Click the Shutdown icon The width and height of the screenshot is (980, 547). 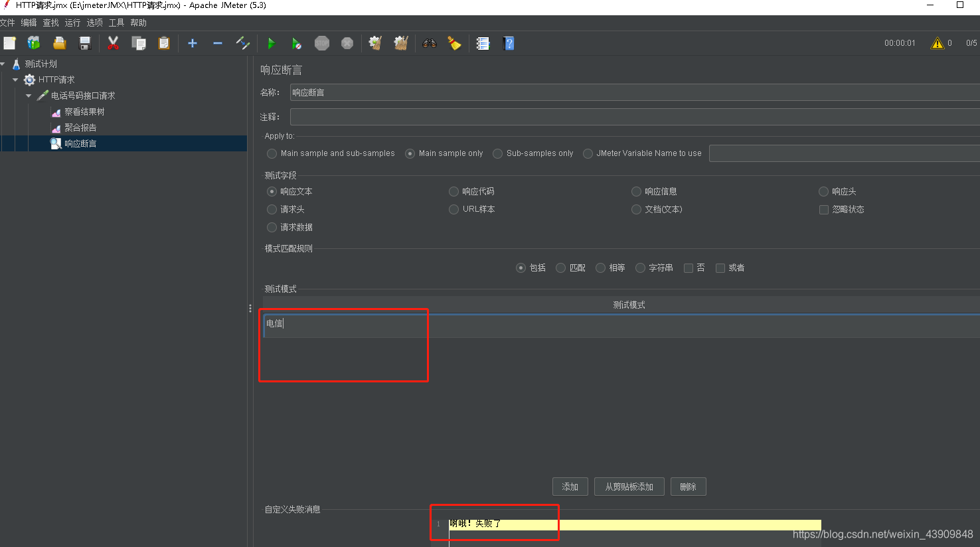(347, 43)
